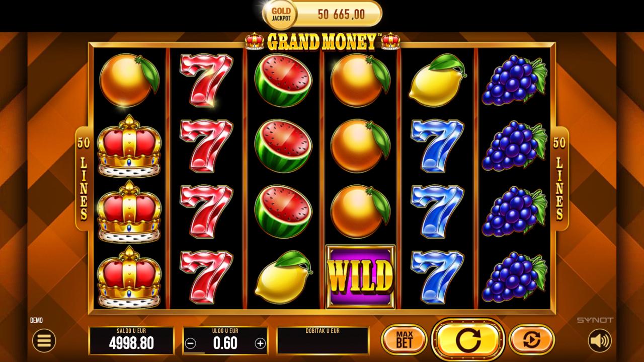644x362 pixels.
Task: Select the purple WILD symbol
Action: point(360,276)
